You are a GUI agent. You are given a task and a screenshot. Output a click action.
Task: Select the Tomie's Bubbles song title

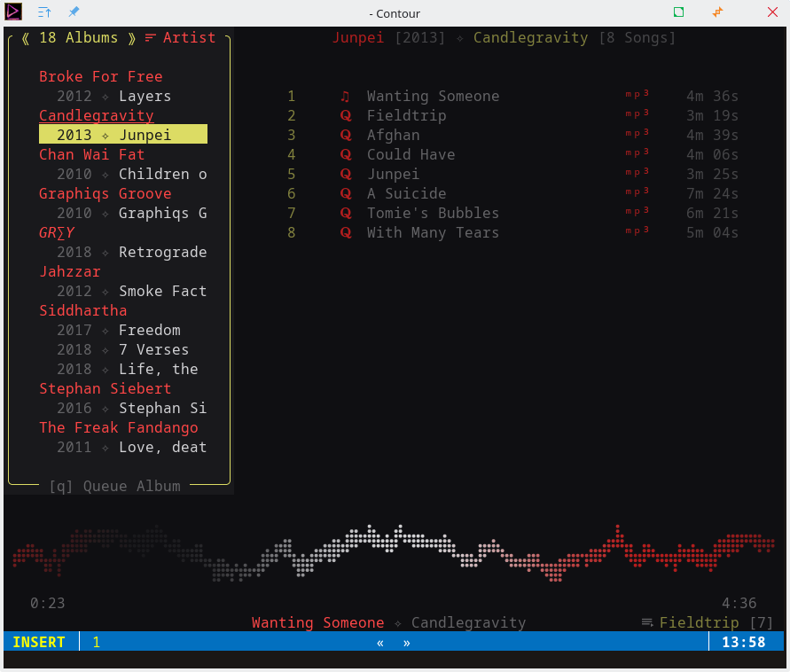[x=433, y=214]
